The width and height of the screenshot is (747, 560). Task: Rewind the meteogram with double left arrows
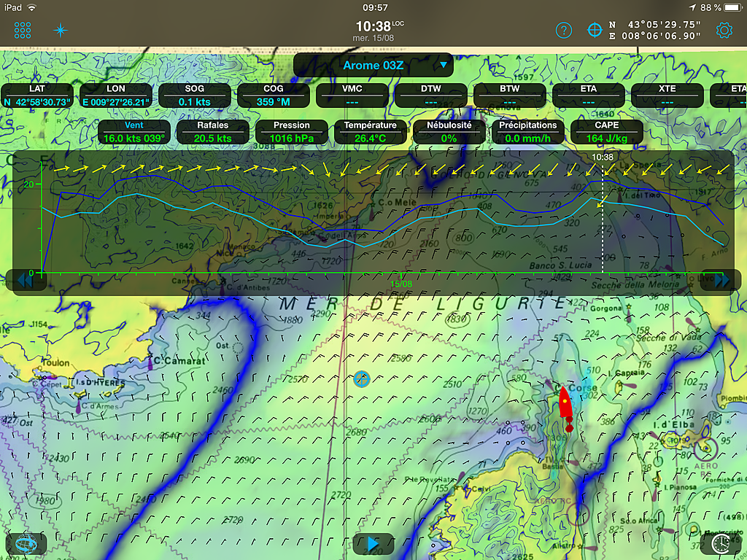[x=25, y=280]
